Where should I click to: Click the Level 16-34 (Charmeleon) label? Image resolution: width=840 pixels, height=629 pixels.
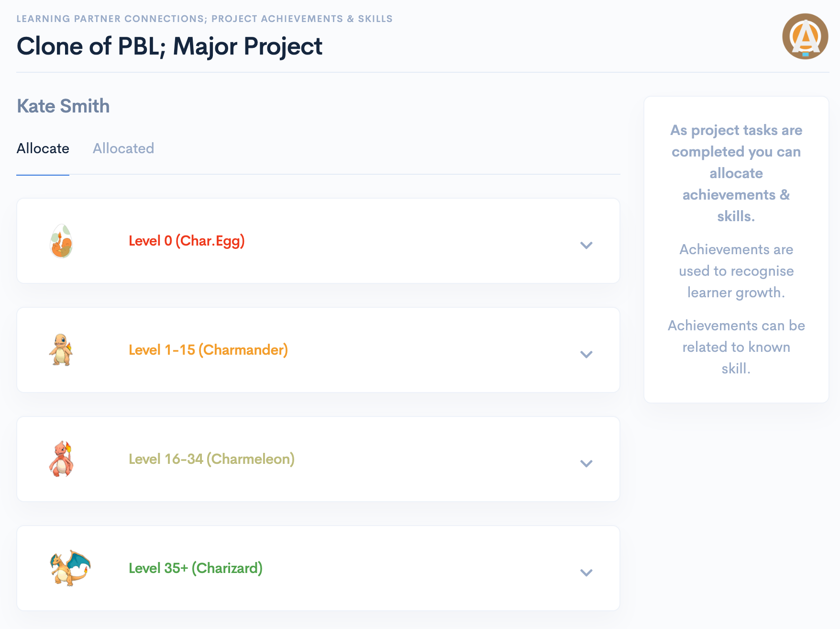coord(211,459)
